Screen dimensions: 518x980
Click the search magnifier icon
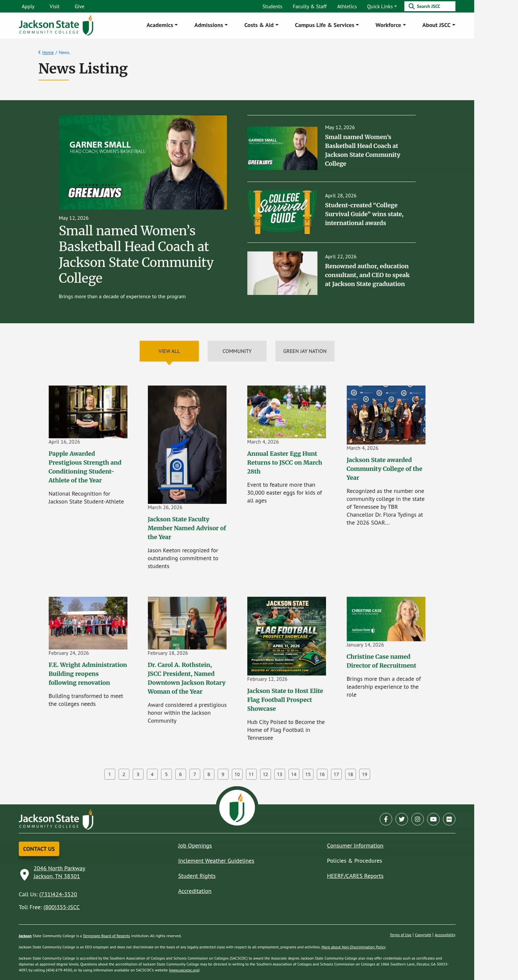(411, 7)
